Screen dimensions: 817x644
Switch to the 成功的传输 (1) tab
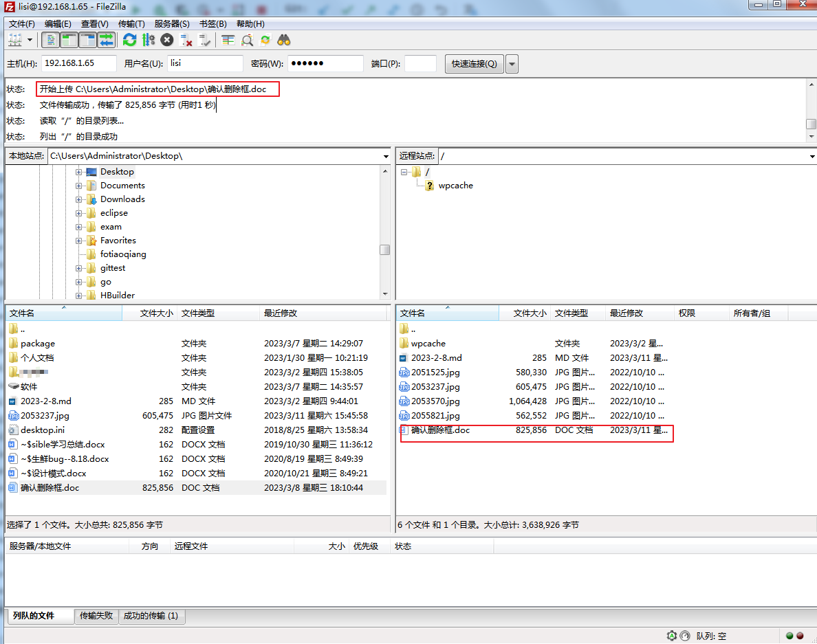click(x=151, y=616)
